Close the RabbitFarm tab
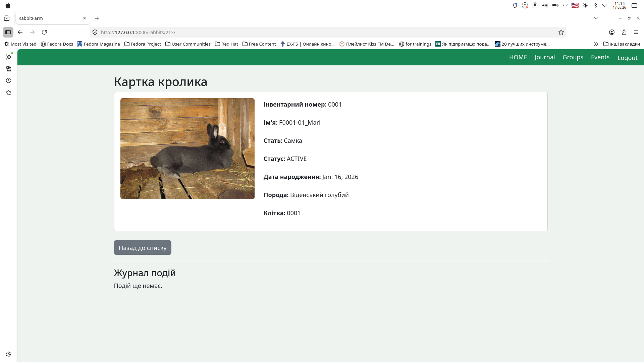The width and height of the screenshot is (644, 362). [x=85, y=18]
